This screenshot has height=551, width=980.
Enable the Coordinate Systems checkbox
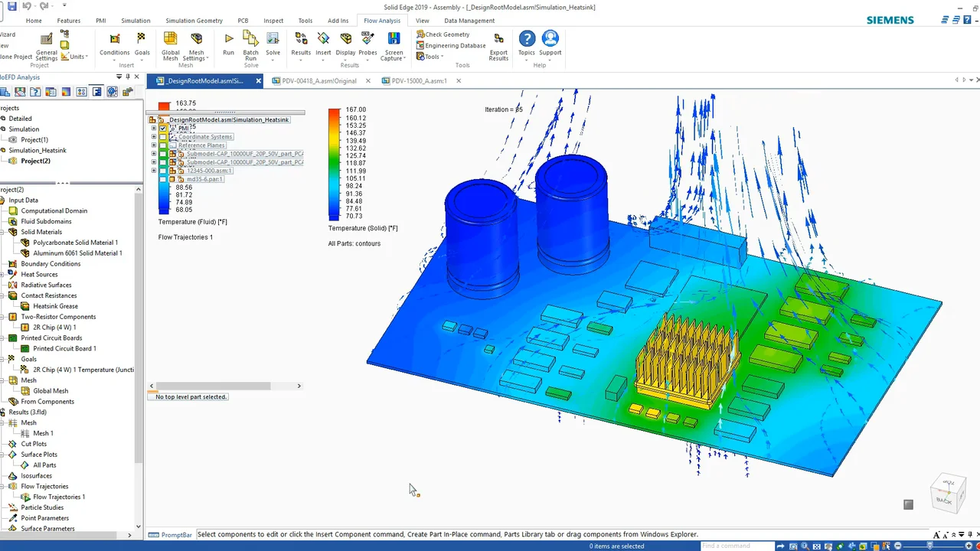pyautogui.click(x=163, y=137)
